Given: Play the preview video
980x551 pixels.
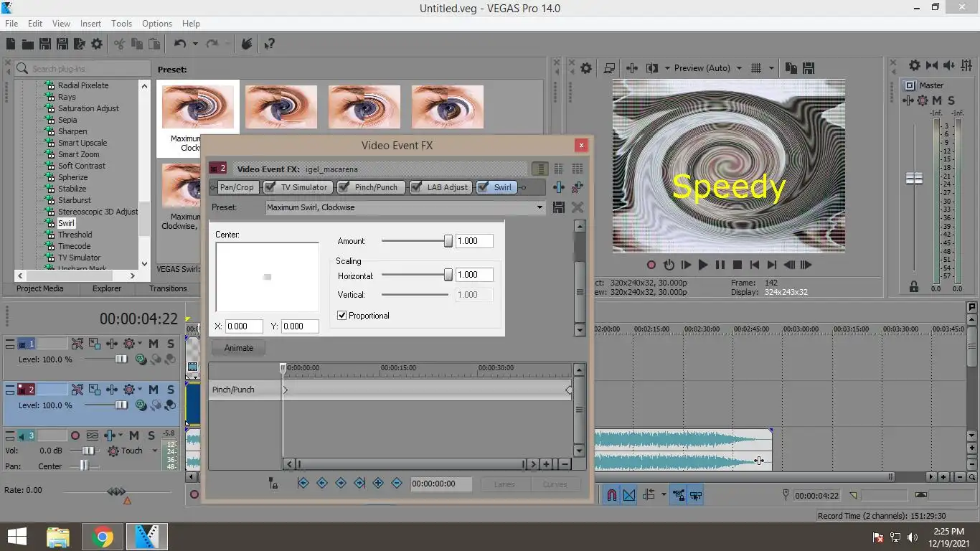Looking at the screenshot, I should 703,265.
